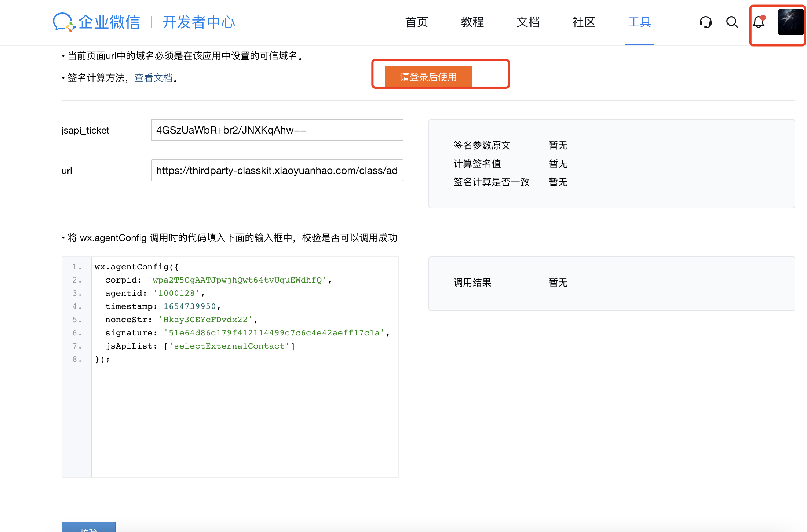The height and width of the screenshot is (532, 807).
Task: Click the corpid value string in code
Action: 237,280
